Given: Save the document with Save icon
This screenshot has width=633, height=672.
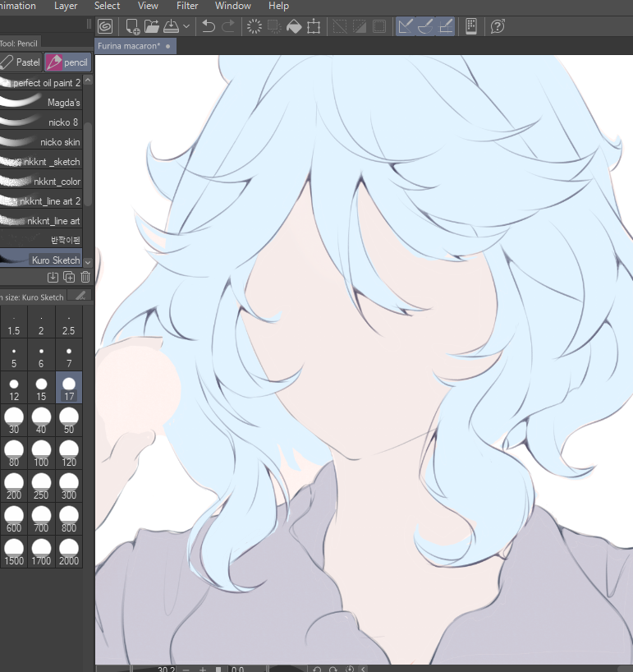Looking at the screenshot, I should click(x=172, y=26).
